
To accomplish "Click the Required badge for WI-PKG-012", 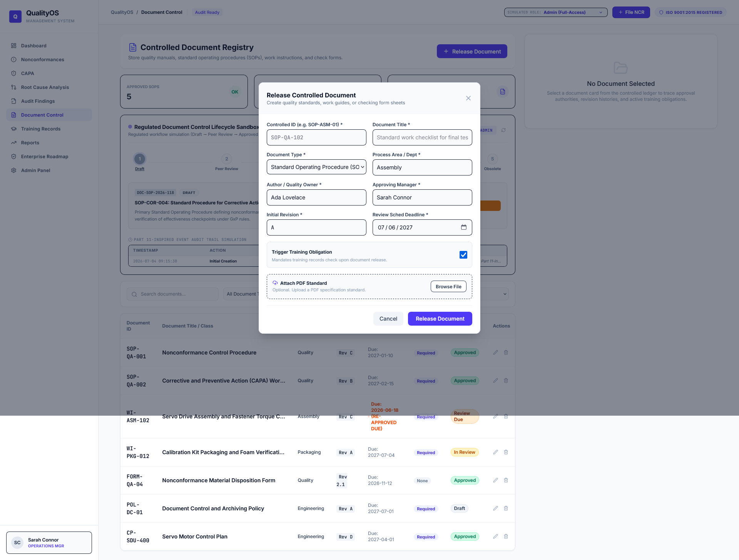I will (426, 453).
